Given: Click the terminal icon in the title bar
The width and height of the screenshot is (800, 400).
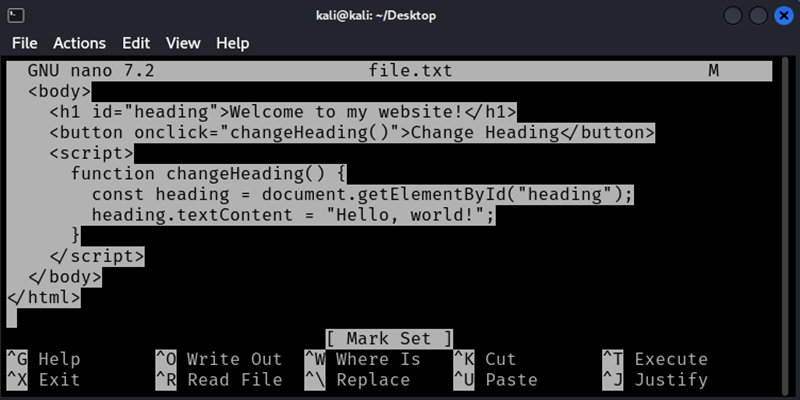Looking at the screenshot, I should [16, 16].
